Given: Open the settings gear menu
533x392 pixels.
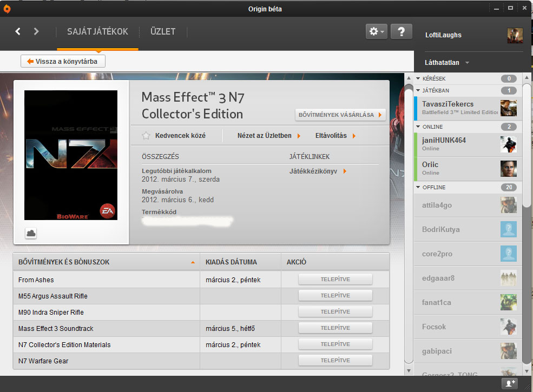Looking at the screenshot, I should pos(376,31).
